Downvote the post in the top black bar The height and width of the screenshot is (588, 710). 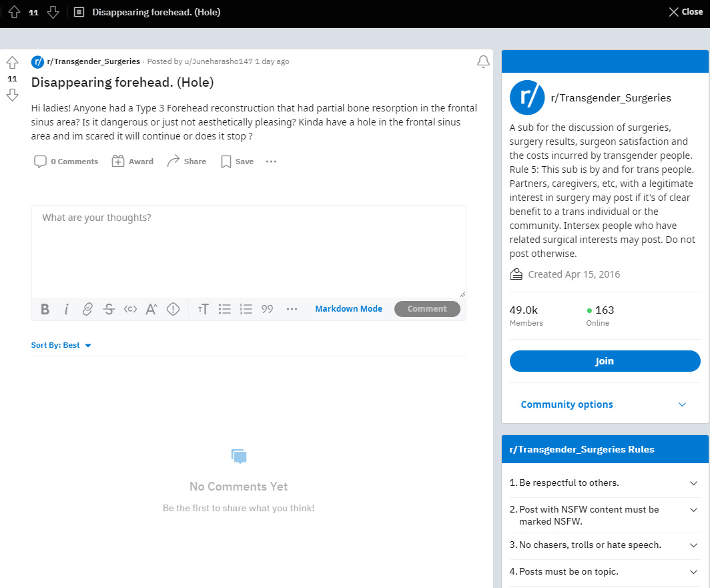[x=53, y=12]
